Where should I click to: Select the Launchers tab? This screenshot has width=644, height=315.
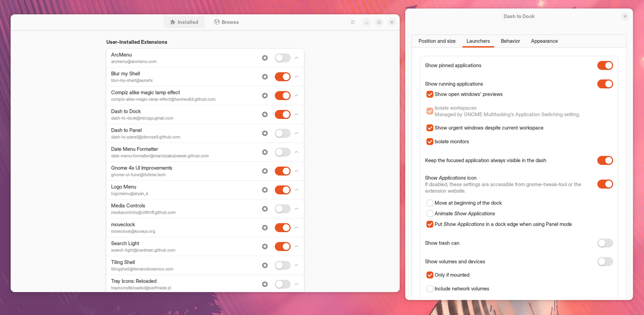pyautogui.click(x=478, y=41)
